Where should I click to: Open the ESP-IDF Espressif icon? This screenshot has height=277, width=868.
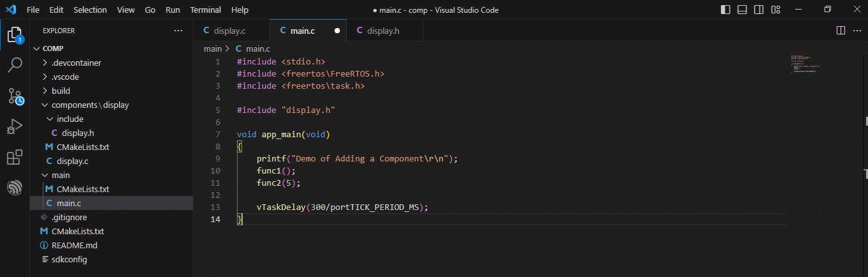pos(15,188)
